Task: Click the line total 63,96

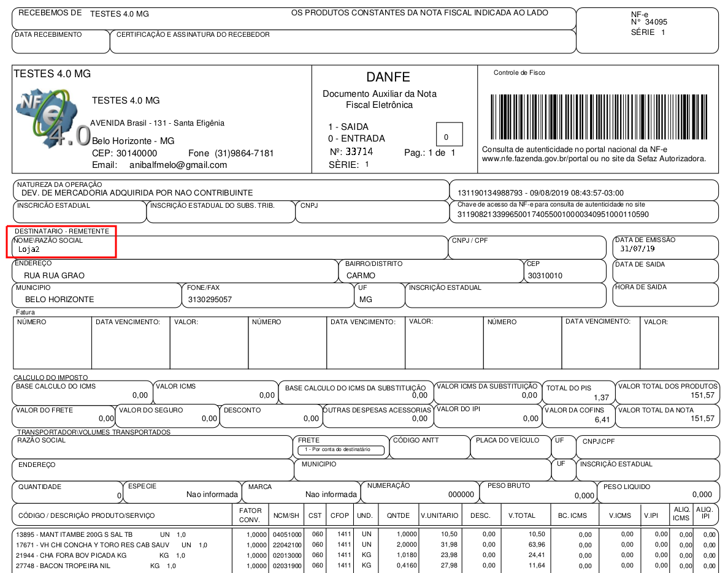Action: click(x=537, y=545)
